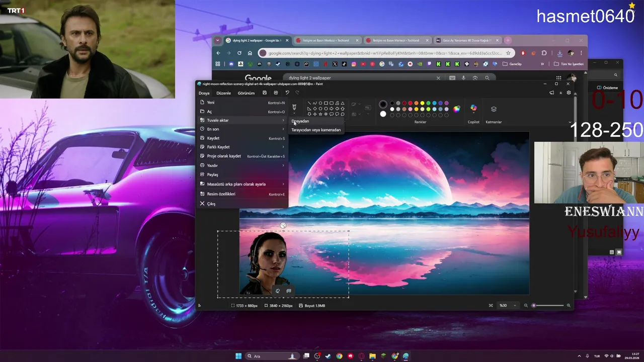
Task: Open Chrome tab search dropdown arrow
Action: [x=217, y=40]
